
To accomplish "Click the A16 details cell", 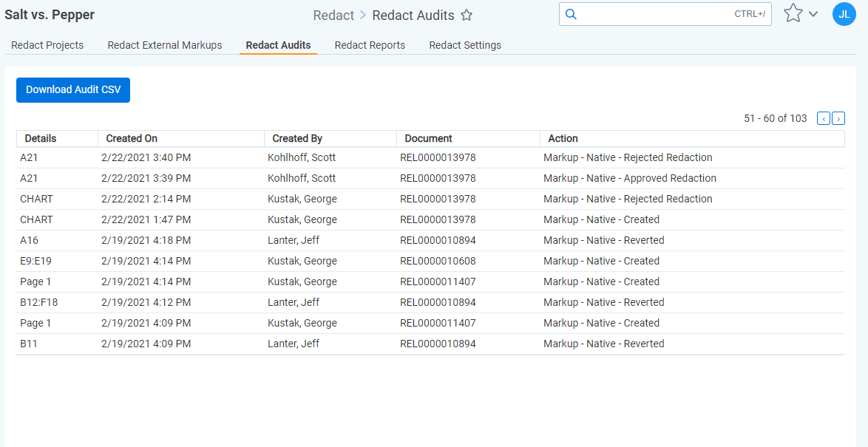I will point(30,240).
